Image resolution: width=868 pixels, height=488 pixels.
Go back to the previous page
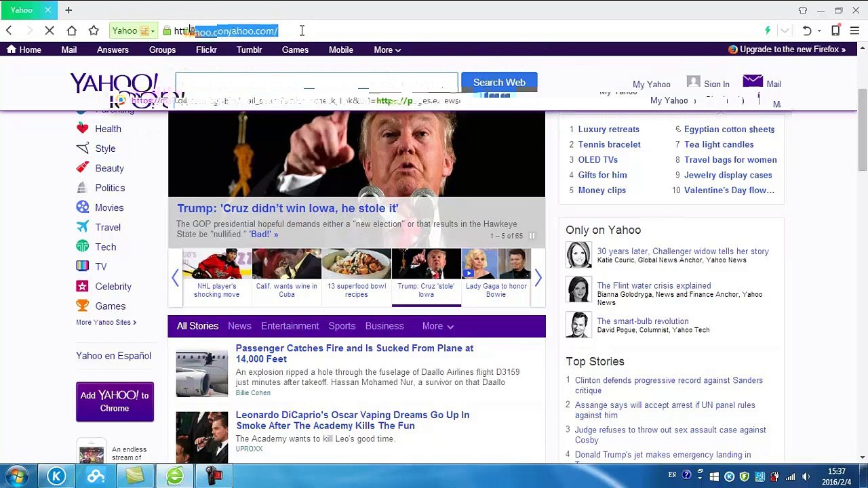(9, 30)
